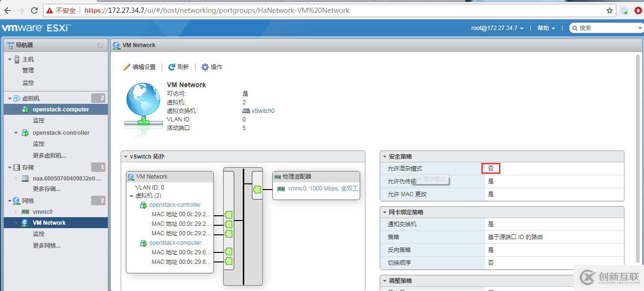Open 更多存储... in navigator
644x291 pixels.
47,189
